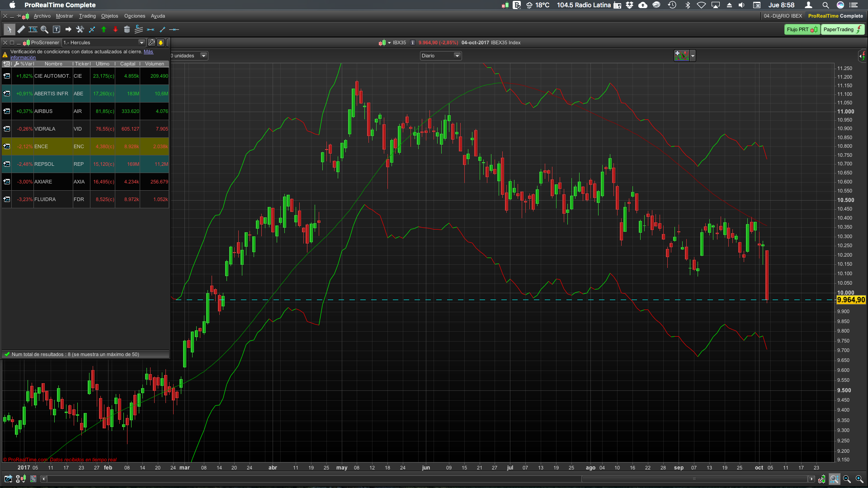Click the zoom out magnifier icon
The height and width of the screenshot is (488, 868).
tap(847, 479)
